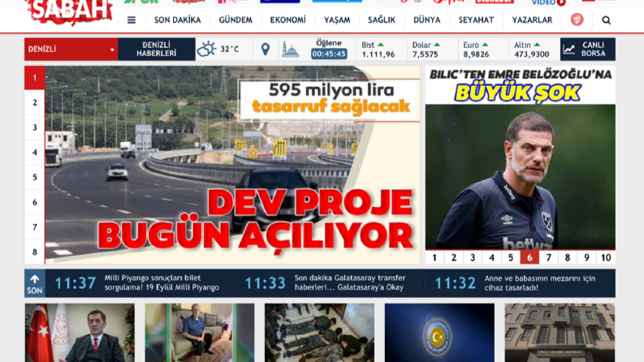Select sports slide 3
The width and height of the screenshot is (644, 362).
(473, 257)
